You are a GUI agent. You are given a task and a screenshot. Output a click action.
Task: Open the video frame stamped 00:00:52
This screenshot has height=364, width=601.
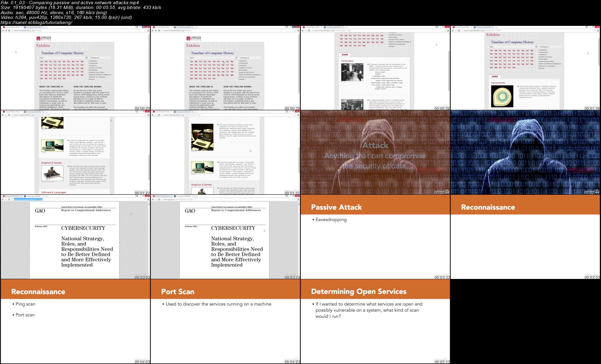375,68
